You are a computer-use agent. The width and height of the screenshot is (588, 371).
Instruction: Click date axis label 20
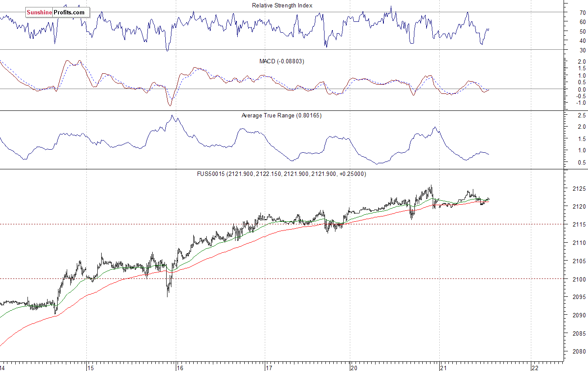pos(354,368)
